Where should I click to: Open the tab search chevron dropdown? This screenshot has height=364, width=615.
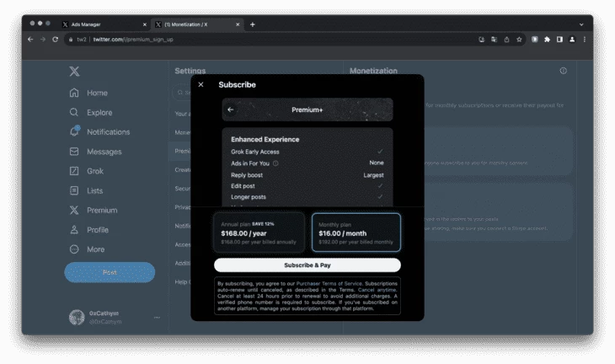(x=581, y=24)
